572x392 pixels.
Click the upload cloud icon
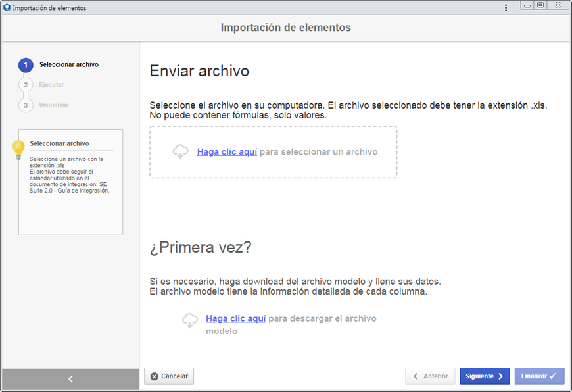(x=180, y=151)
